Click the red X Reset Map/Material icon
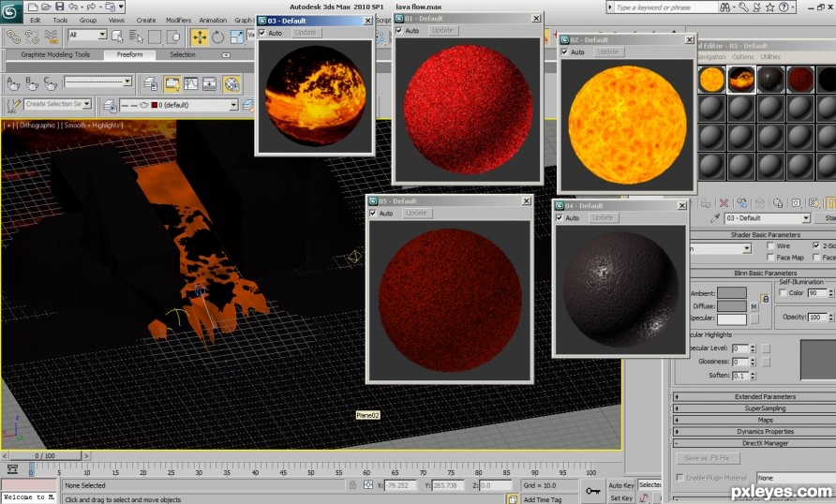The width and height of the screenshot is (836, 504). point(724,203)
